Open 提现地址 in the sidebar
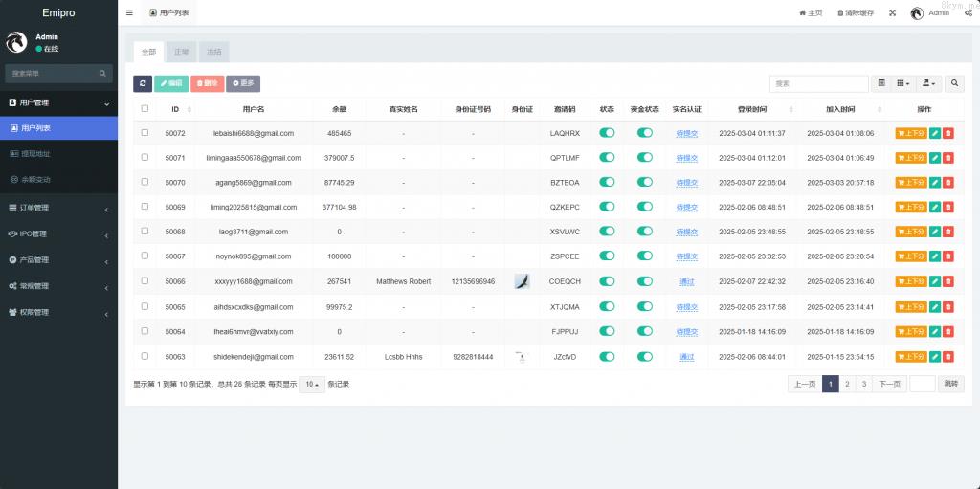980x489 pixels. [57, 153]
